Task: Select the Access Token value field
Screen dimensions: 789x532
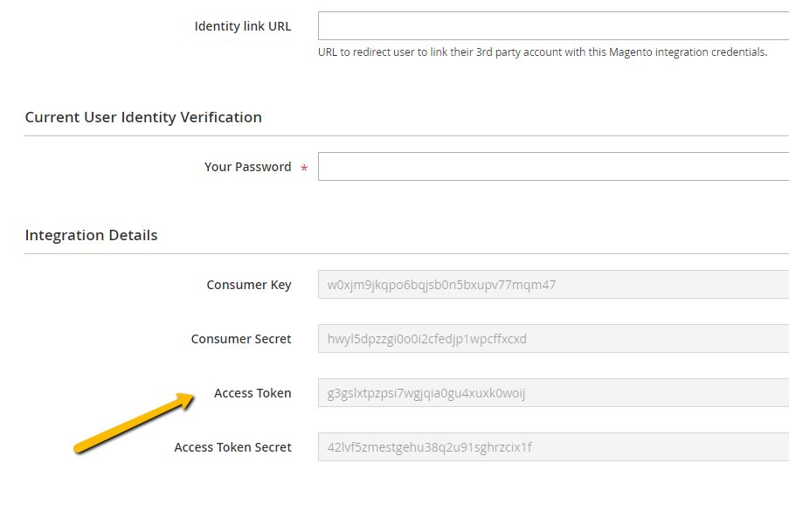Action: tap(552, 393)
